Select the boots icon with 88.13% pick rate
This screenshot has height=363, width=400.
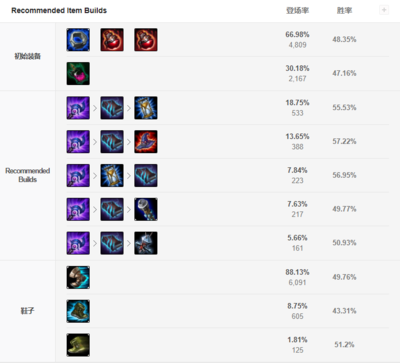point(78,277)
